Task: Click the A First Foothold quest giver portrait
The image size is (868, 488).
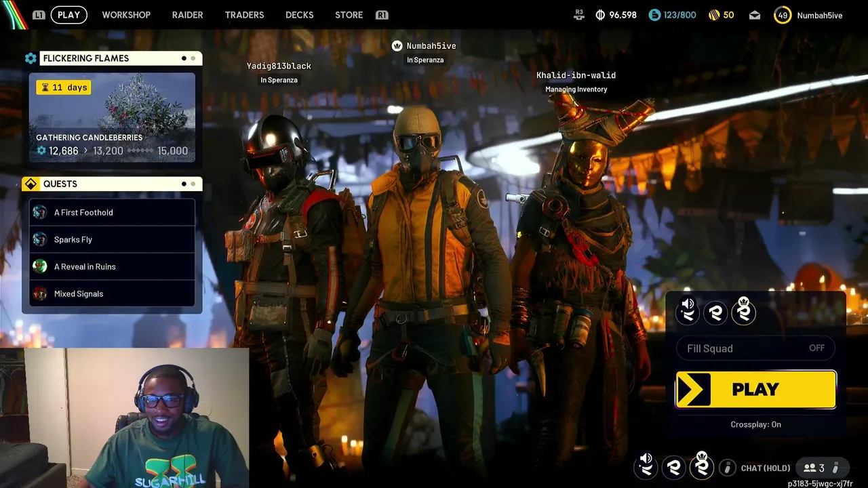Action: click(x=40, y=212)
